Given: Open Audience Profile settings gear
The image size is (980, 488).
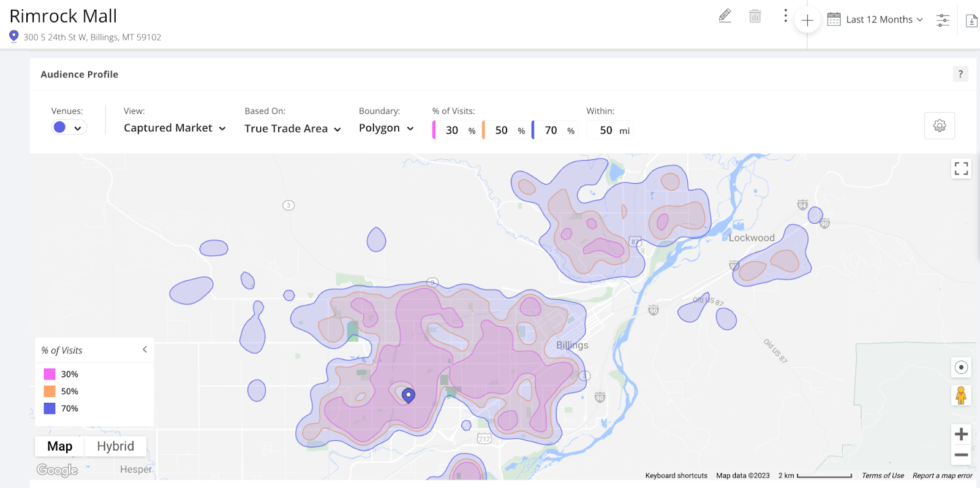Looking at the screenshot, I should 939,126.
